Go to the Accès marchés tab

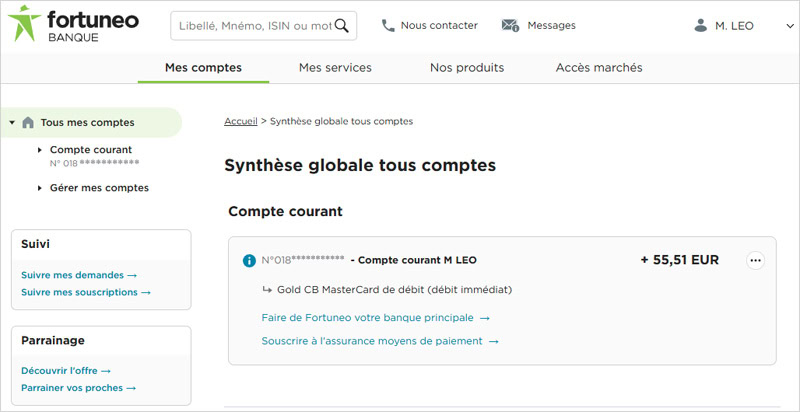(599, 68)
